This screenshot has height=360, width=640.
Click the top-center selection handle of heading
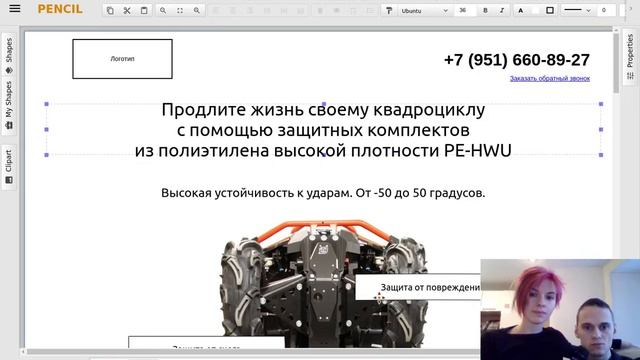(324, 104)
